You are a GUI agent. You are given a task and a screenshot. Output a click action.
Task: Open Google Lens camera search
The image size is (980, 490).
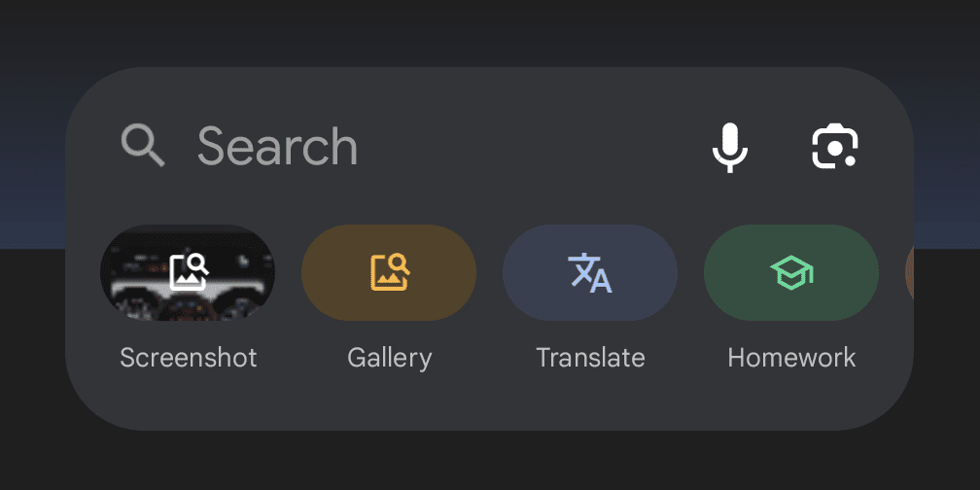835,148
